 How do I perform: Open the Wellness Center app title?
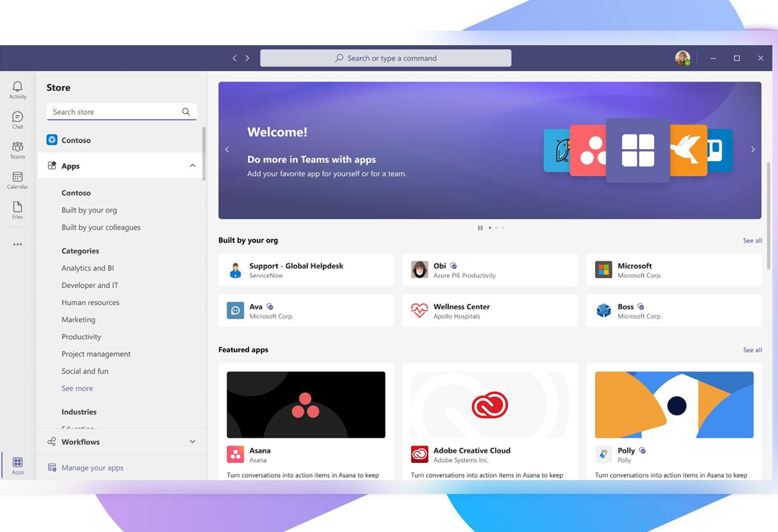pos(461,307)
